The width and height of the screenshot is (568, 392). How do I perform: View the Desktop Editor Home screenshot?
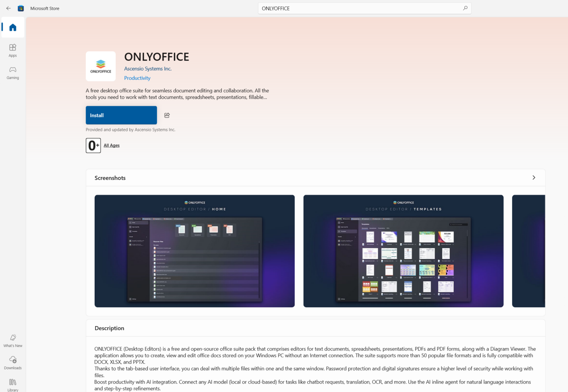(195, 251)
